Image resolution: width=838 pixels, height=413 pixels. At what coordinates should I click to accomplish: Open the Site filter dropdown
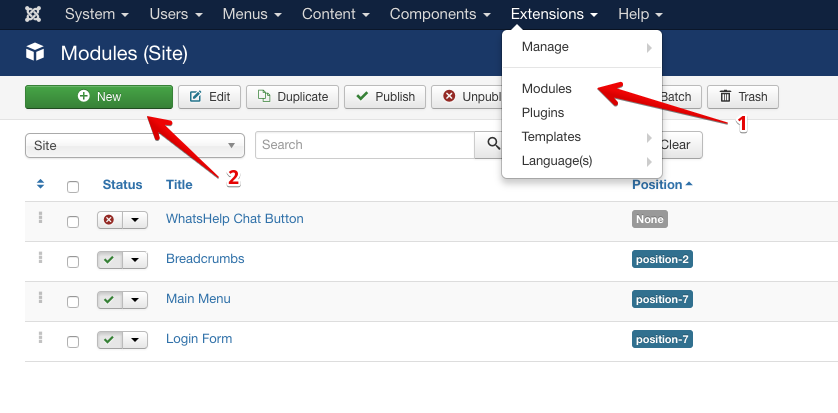coord(134,145)
